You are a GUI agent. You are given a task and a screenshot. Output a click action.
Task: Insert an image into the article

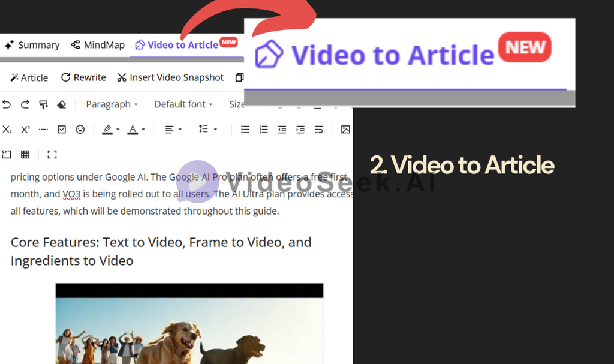tap(345, 130)
